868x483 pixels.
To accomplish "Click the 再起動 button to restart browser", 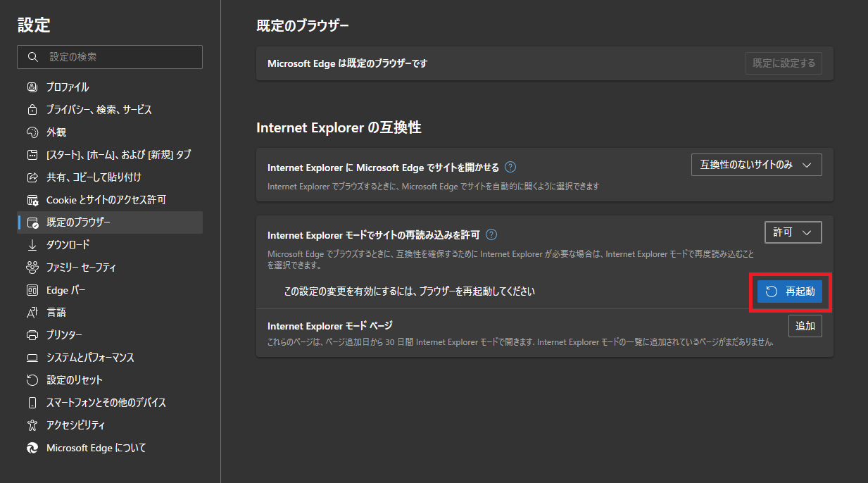I will click(x=790, y=291).
